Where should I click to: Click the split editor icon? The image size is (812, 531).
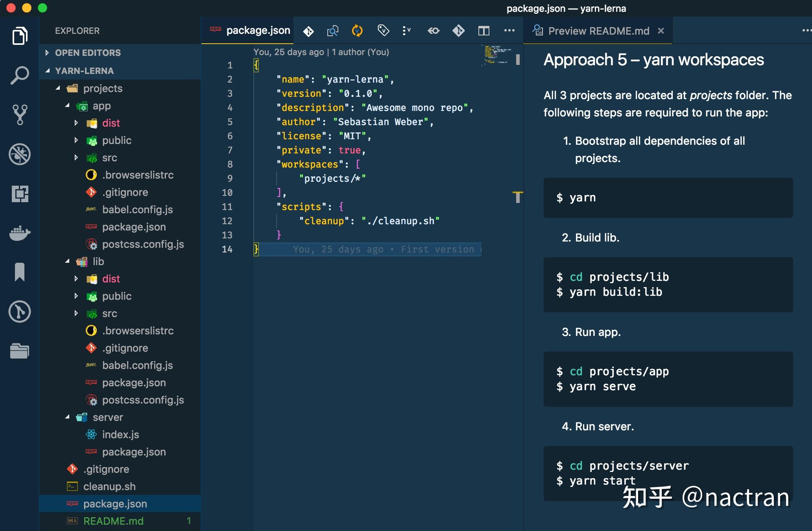[x=484, y=31]
